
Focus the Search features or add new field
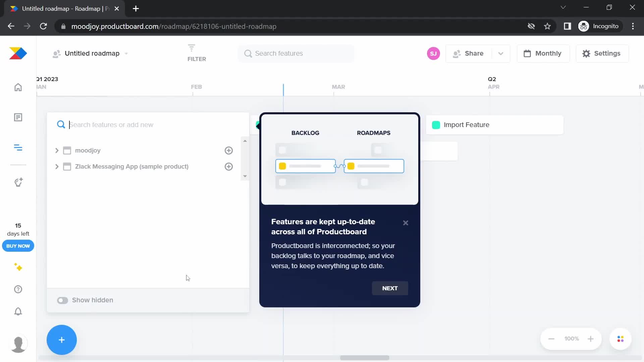(x=148, y=125)
